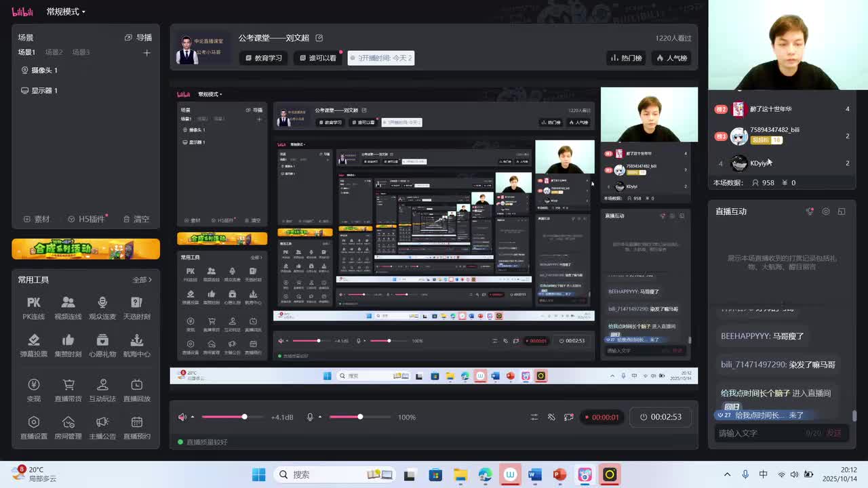Click the taskbar 搜索 search box
The image size is (868, 488).
tap(336, 474)
